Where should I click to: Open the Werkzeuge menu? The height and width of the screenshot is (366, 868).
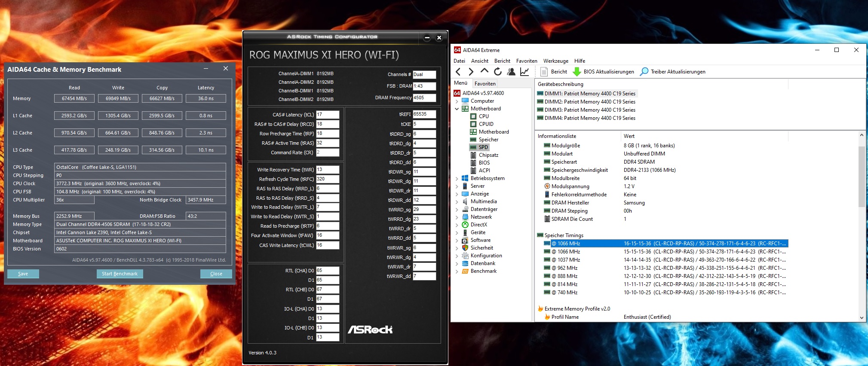[555, 61]
